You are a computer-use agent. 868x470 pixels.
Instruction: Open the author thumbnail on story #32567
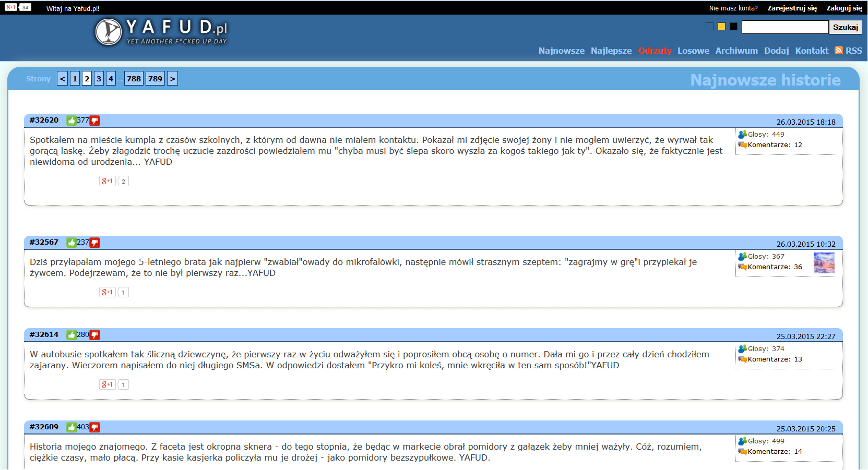(x=824, y=262)
